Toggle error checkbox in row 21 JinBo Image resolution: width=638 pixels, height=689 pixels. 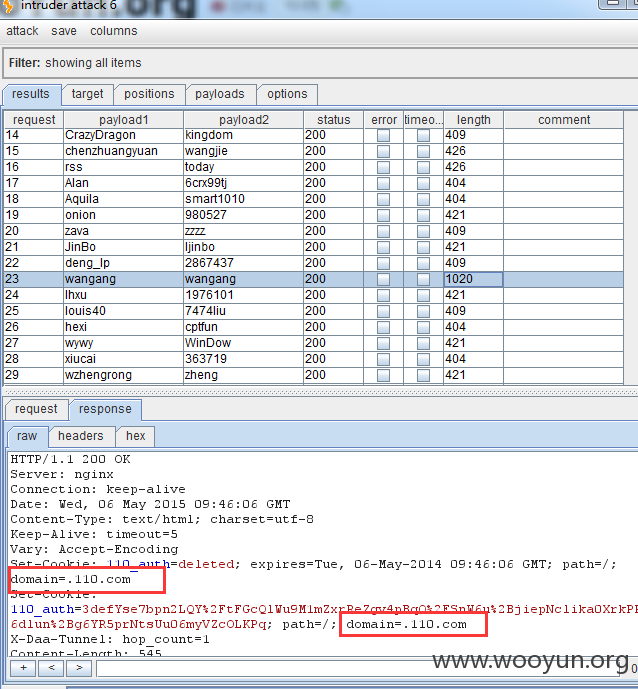384,247
